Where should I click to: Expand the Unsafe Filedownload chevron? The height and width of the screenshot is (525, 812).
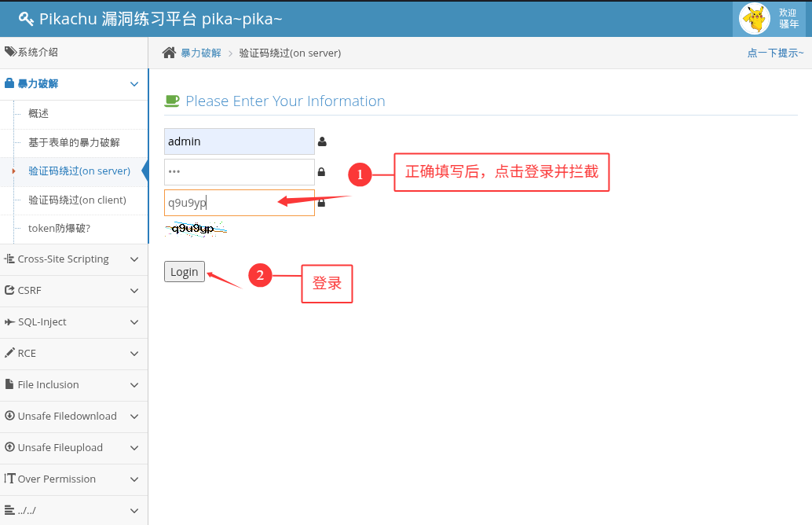coord(134,417)
